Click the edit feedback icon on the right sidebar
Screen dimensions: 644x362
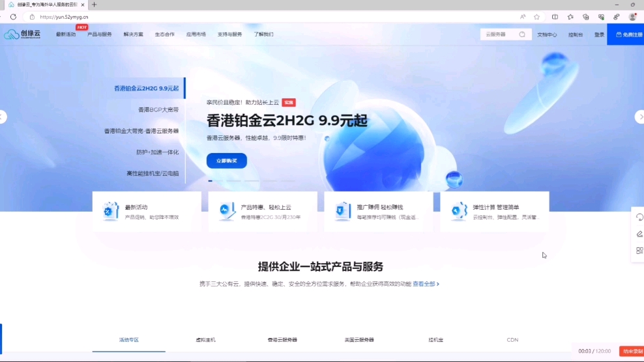click(x=639, y=234)
